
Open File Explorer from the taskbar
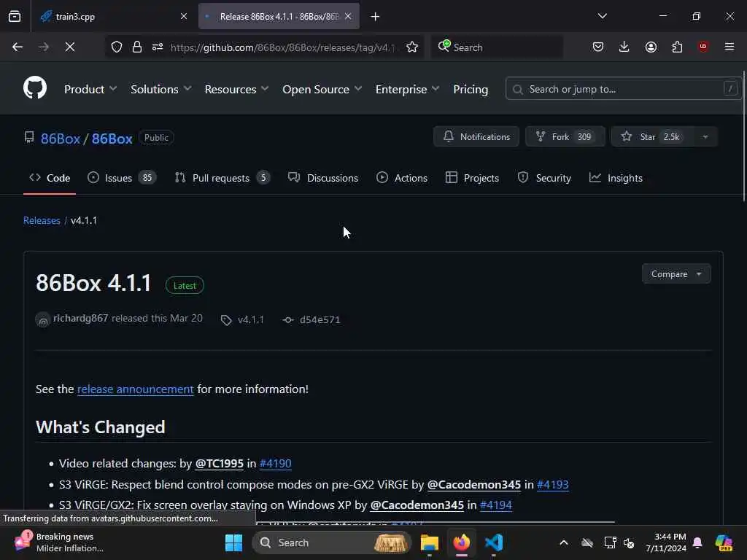pyautogui.click(x=429, y=542)
